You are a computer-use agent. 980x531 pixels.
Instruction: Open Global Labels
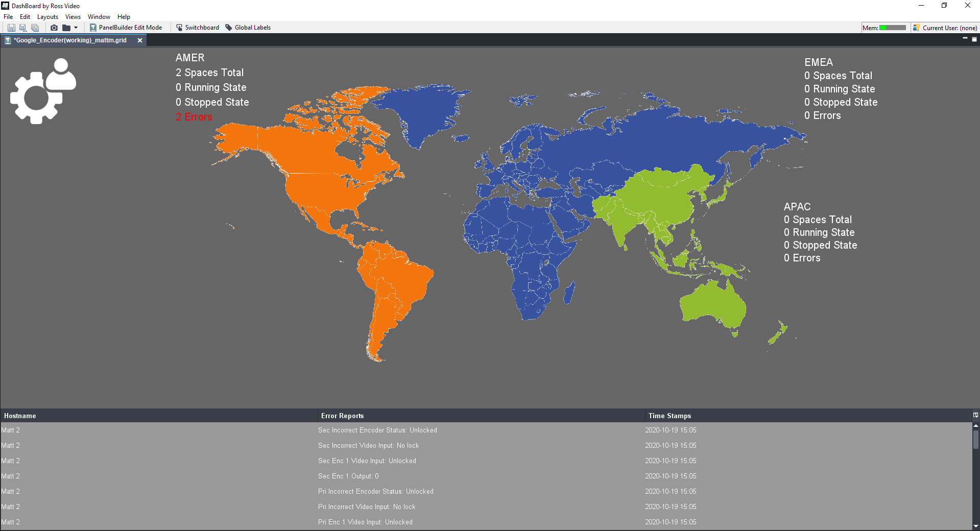248,28
